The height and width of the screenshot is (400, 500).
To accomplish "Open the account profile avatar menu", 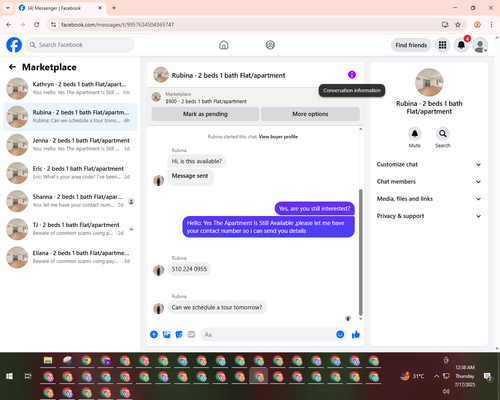I will [x=480, y=45].
